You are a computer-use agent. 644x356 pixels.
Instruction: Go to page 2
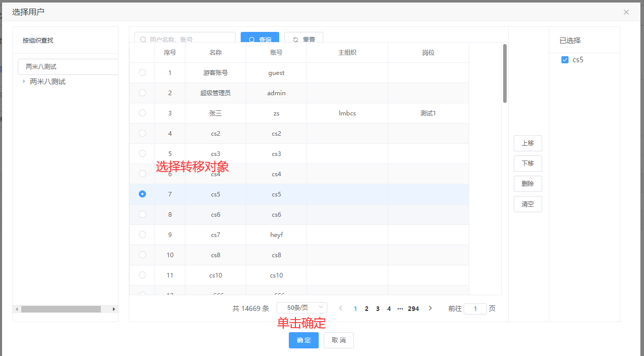click(366, 308)
